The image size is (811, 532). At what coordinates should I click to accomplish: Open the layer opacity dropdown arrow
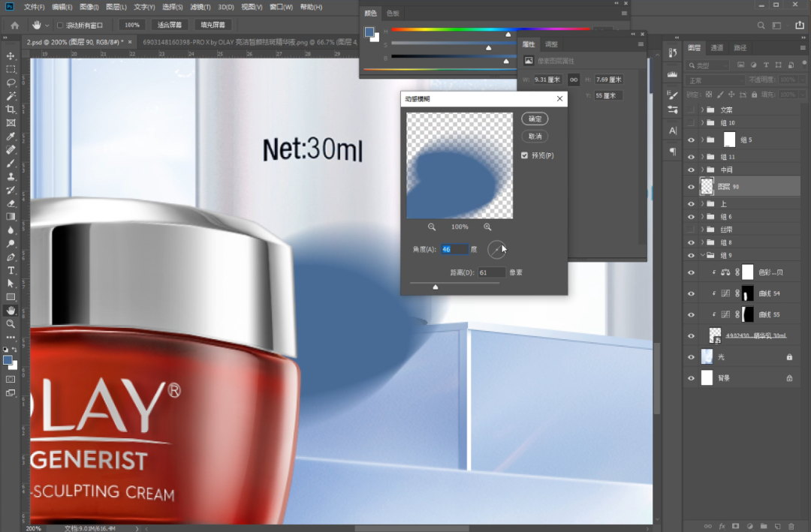802,80
